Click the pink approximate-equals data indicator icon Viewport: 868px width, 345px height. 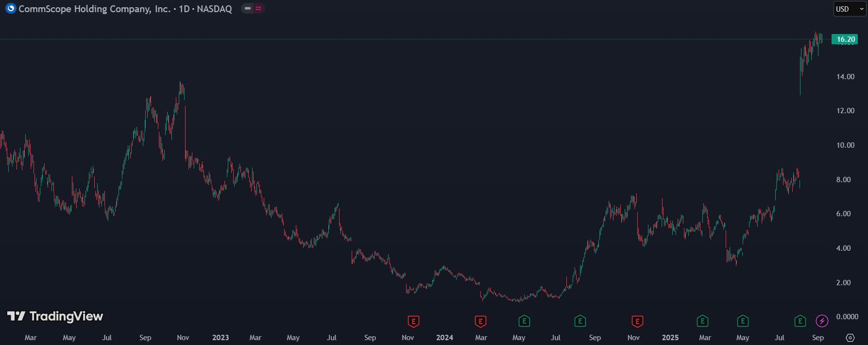tap(259, 8)
